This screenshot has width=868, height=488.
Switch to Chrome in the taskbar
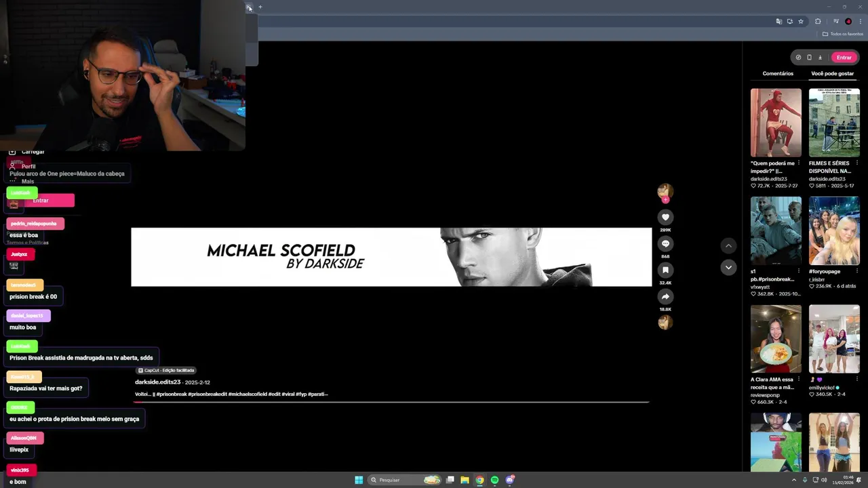tap(479, 480)
